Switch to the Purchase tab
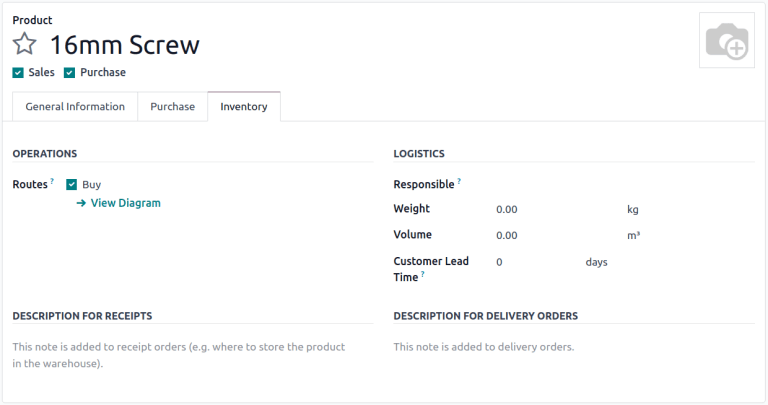This screenshot has height=405, width=768. click(x=172, y=107)
